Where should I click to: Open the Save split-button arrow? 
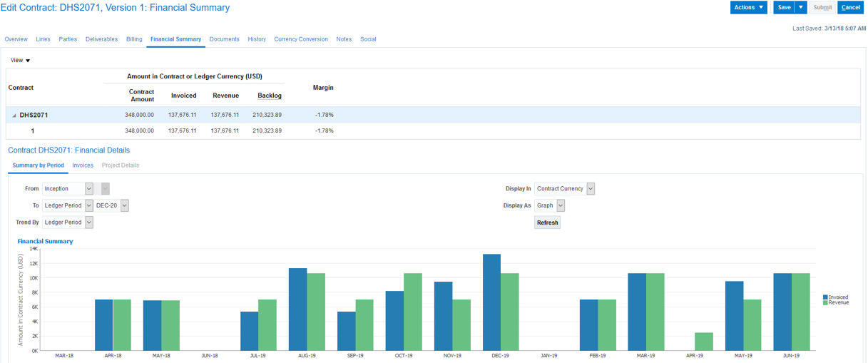click(801, 7)
